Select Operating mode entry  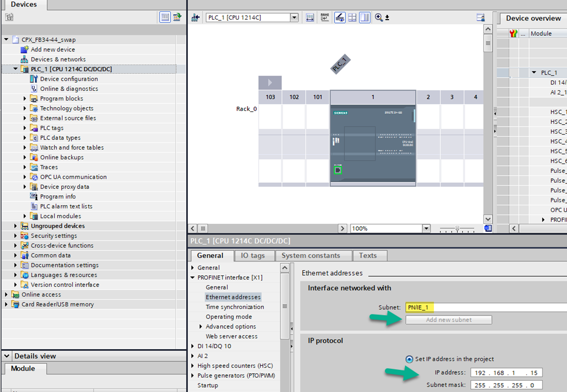[229, 316]
